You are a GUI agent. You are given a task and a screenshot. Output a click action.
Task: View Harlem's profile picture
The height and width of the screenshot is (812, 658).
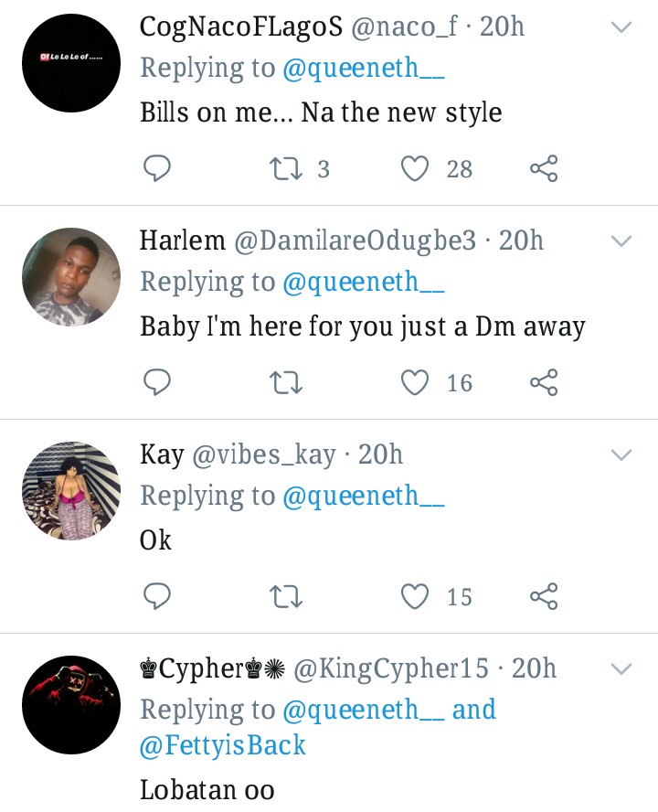[x=70, y=277]
